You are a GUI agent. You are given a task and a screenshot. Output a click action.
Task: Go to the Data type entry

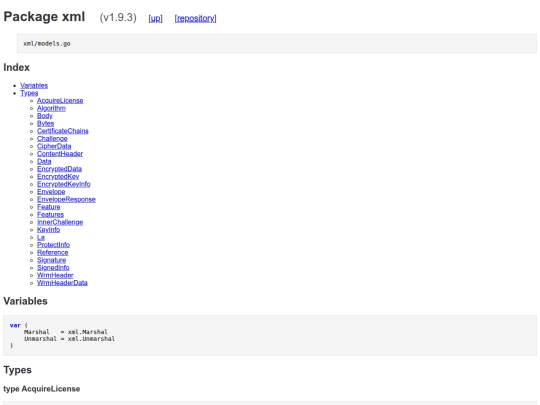(x=44, y=161)
